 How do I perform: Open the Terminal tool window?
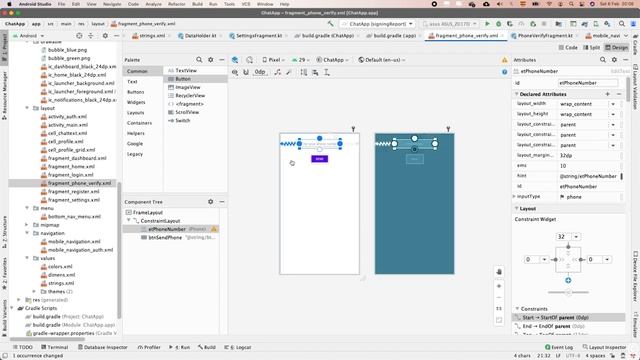click(x=55, y=347)
